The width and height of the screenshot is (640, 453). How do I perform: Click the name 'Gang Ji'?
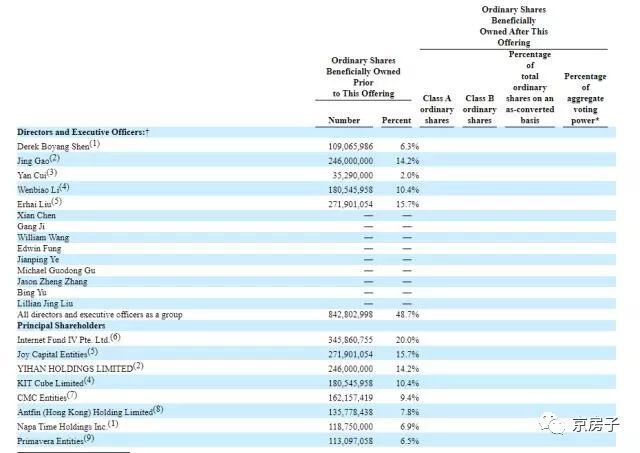(x=31, y=226)
